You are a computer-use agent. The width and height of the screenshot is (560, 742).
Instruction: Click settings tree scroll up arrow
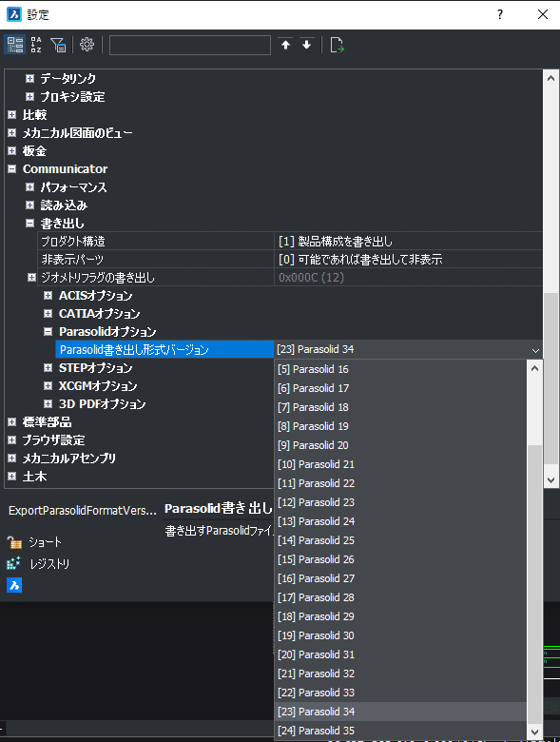[x=550, y=79]
